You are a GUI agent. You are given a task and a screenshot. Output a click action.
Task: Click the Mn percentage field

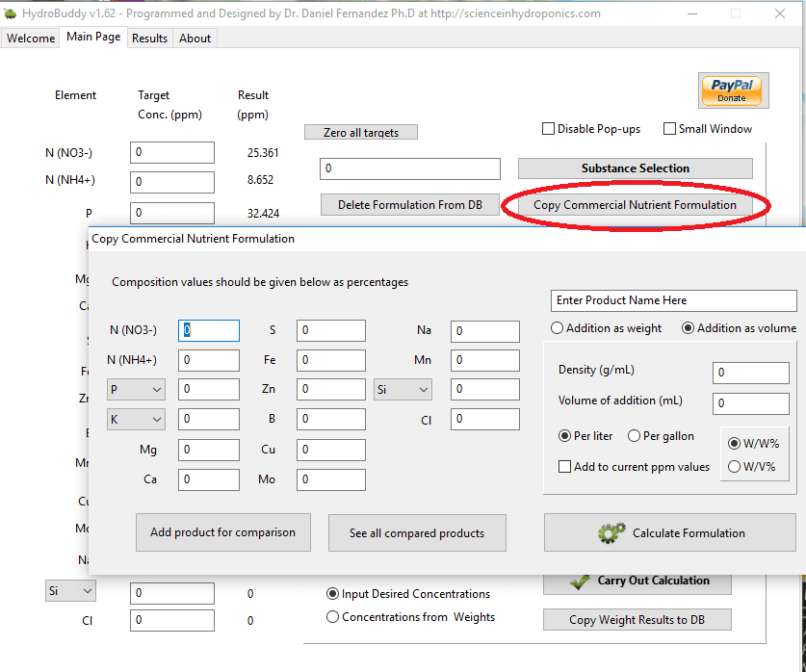tap(485, 360)
